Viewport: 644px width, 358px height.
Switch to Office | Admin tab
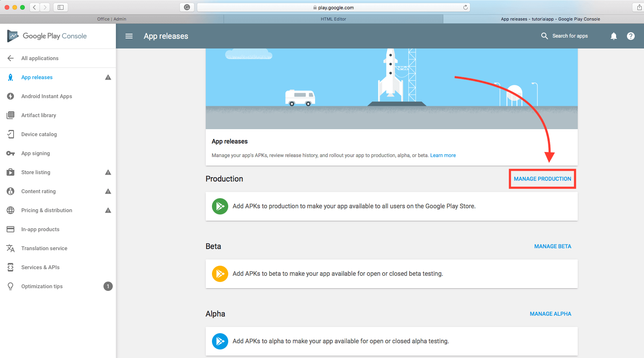pyautogui.click(x=112, y=19)
